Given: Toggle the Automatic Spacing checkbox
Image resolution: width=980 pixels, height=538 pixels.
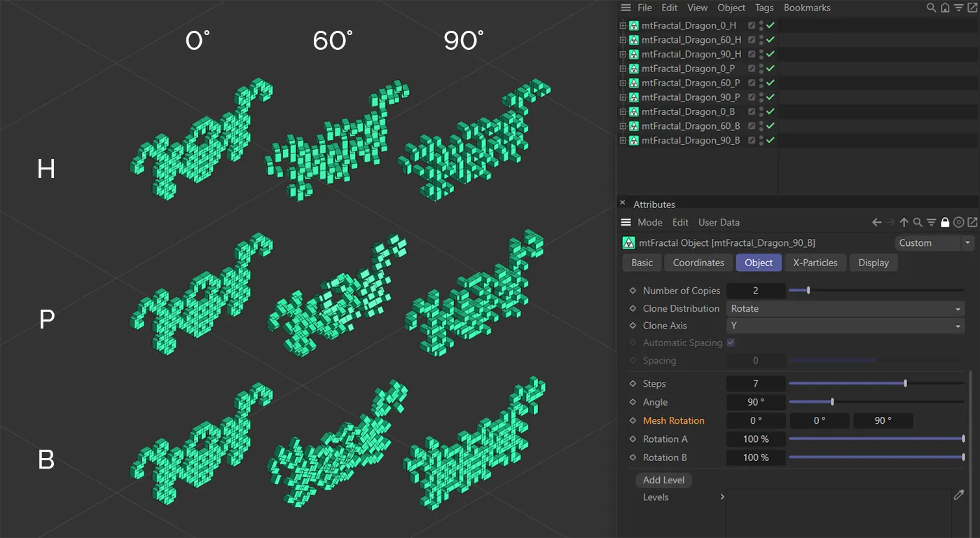Looking at the screenshot, I should coord(730,343).
